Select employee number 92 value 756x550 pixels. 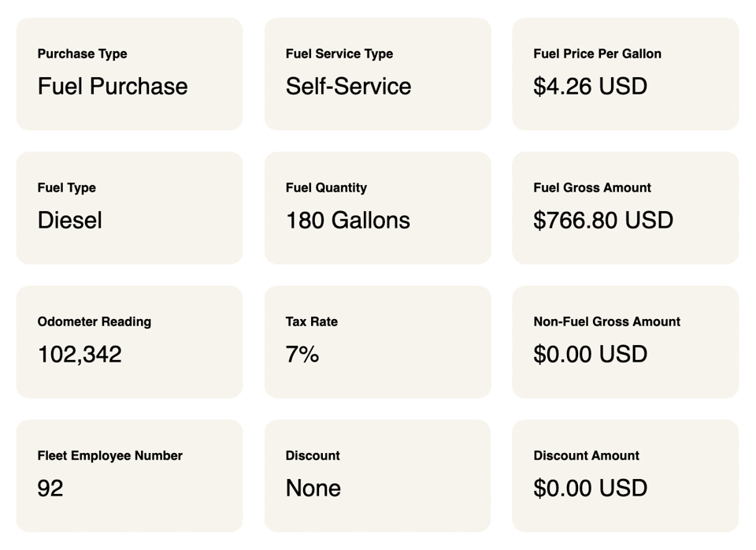50,488
